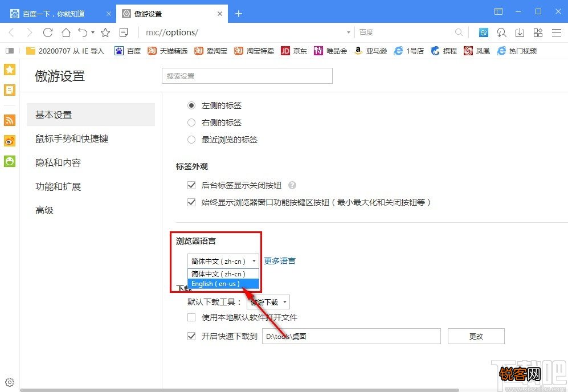This screenshot has width=568, height=392.
Task: Click the search magnifier icon
Action: [459, 32]
